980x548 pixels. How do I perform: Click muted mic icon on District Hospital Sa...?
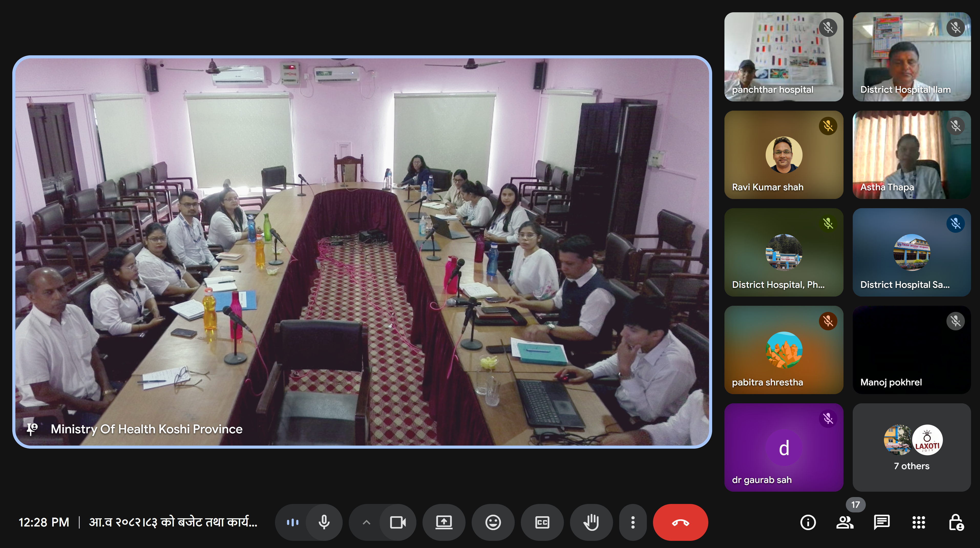pyautogui.click(x=955, y=223)
